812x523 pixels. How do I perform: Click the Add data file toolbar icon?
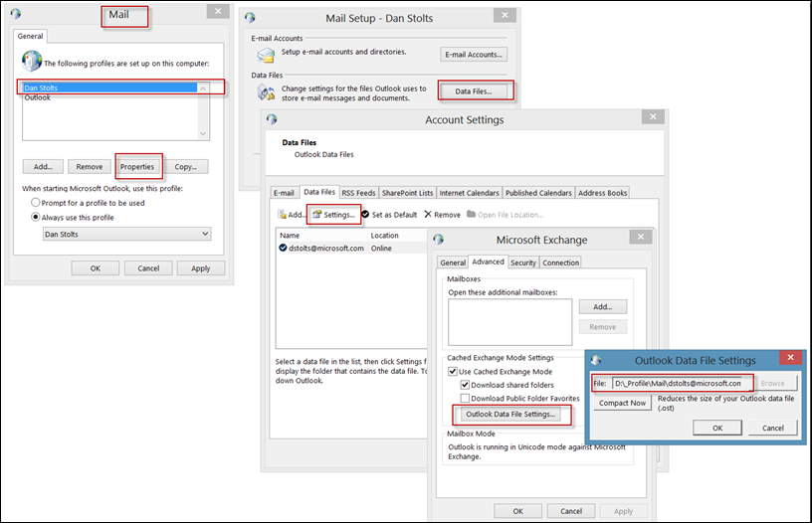pos(283,214)
